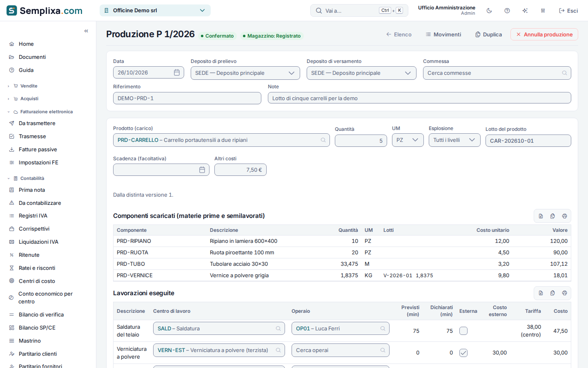Log out with the Esci button
The image size is (588, 368).
tap(568, 11)
